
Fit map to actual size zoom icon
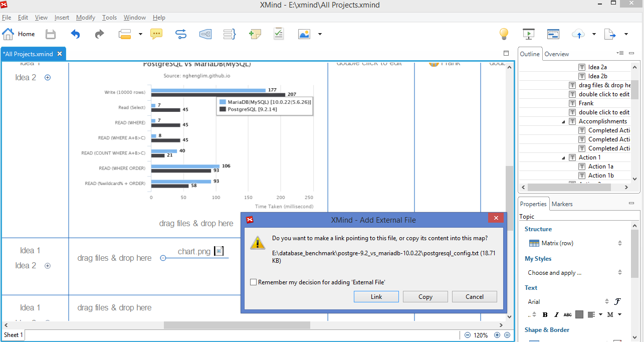[x=507, y=335]
